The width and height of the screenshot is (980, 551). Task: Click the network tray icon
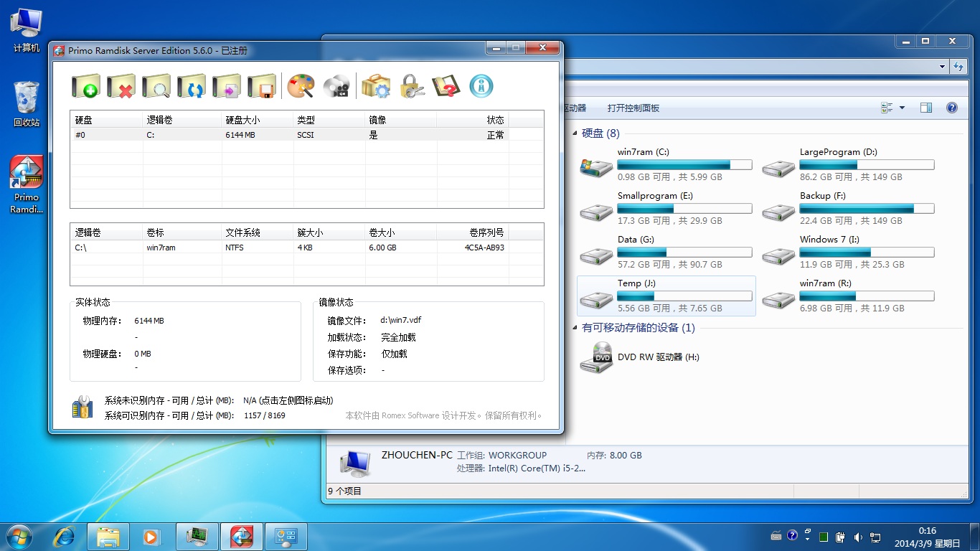point(875,536)
